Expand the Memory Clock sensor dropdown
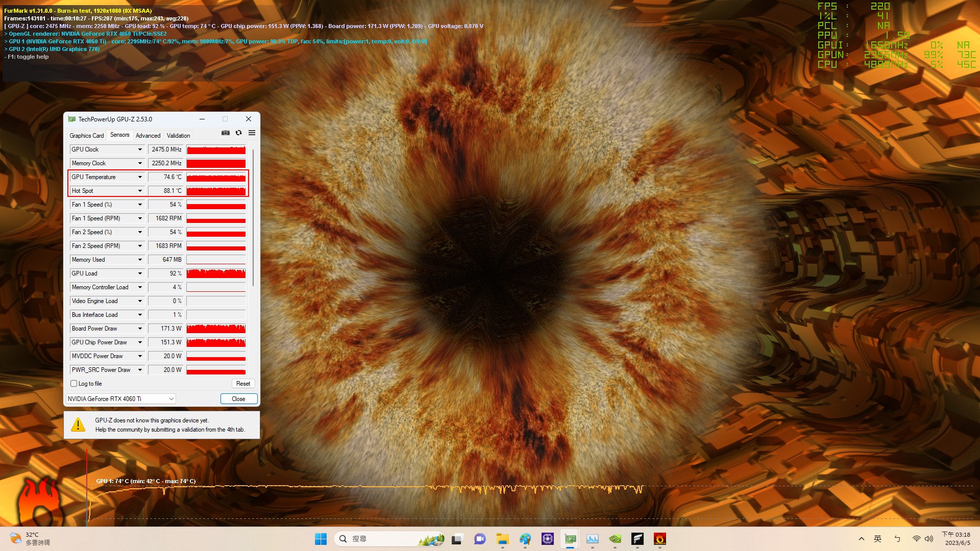 140,163
